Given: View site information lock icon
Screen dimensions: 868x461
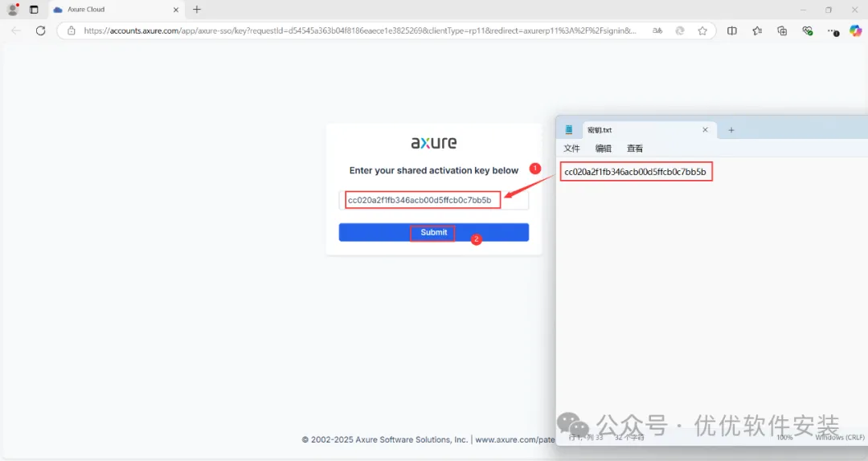Looking at the screenshot, I should tap(72, 31).
